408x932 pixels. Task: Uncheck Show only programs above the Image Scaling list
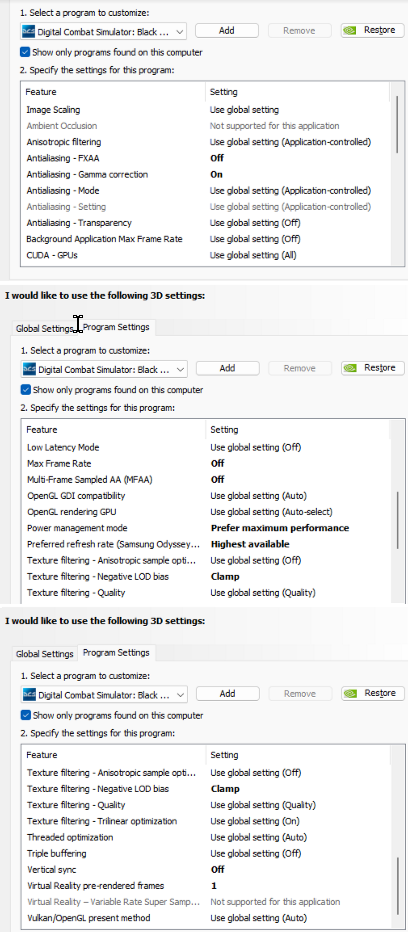click(x=25, y=52)
